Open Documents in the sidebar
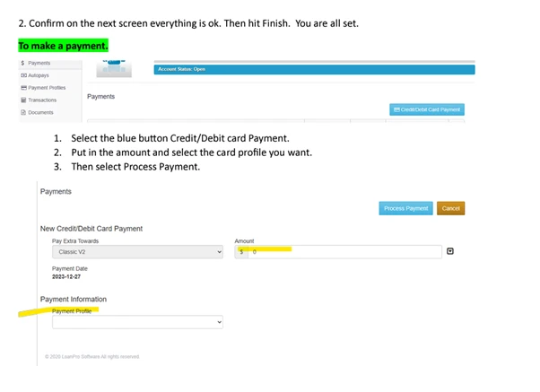Viewport: 540px width, 392px height. (x=40, y=113)
